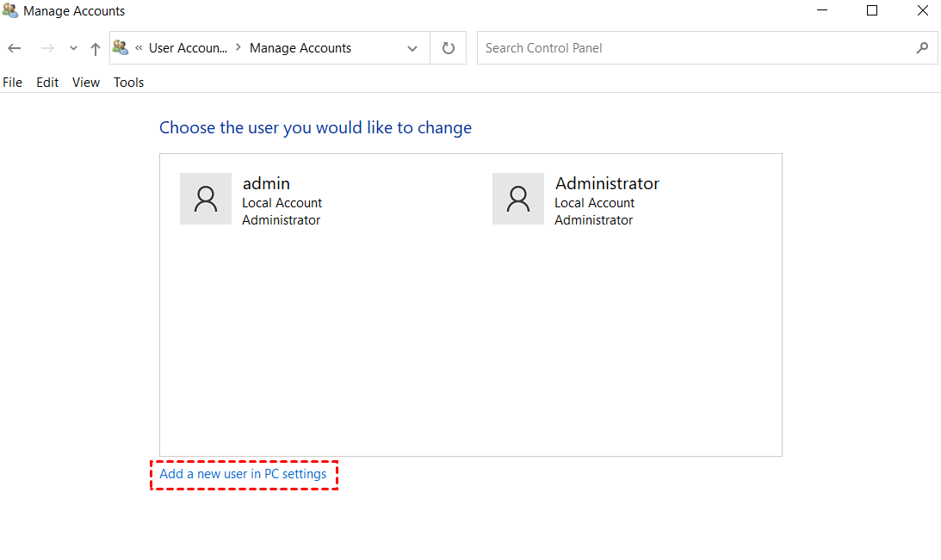
Task: Select the admin account avatar
Action: click(x=206, y=199)
